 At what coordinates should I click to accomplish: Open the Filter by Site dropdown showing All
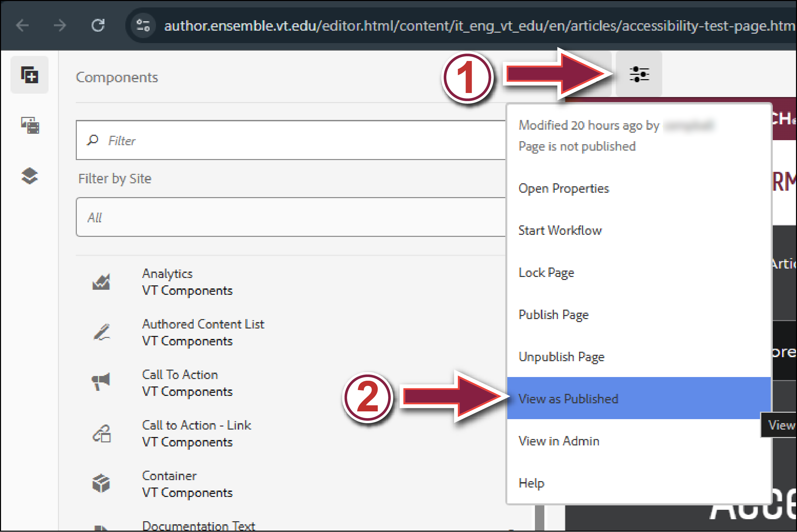[291, 217]
